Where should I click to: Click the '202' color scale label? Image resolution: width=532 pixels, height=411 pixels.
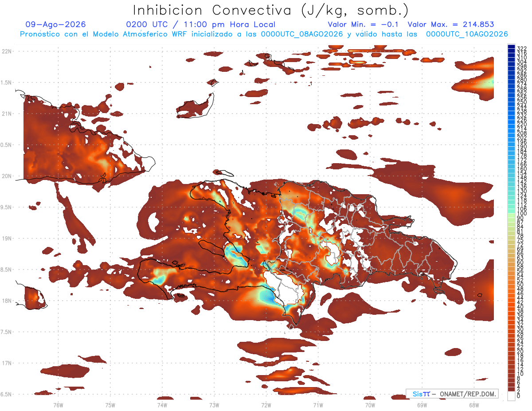pos(522,137)
